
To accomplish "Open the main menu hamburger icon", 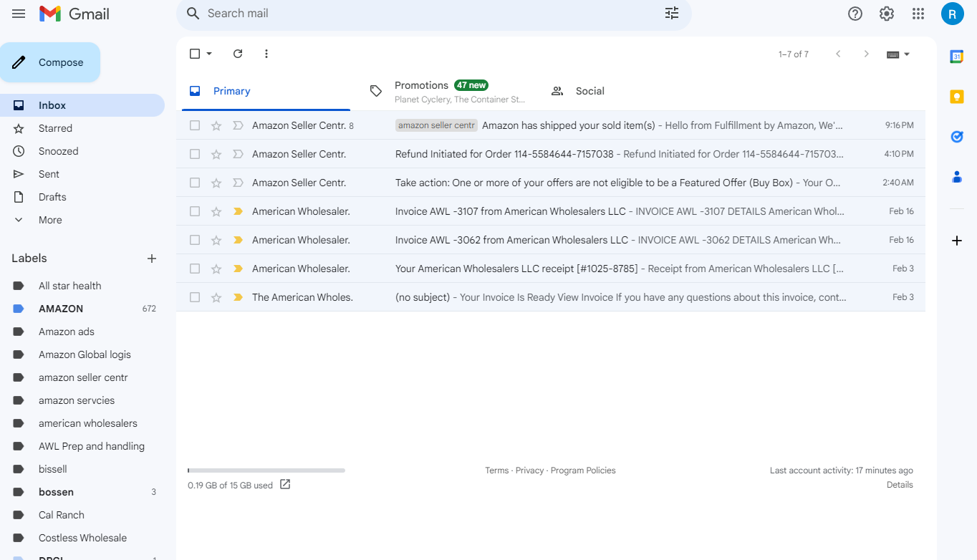I will [x=19, y=14].
